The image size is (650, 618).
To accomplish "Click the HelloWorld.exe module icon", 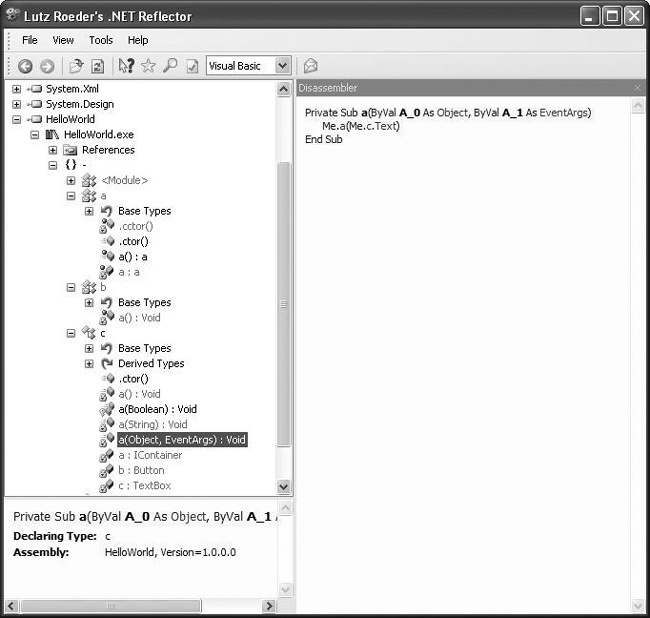I will (52, 134).
